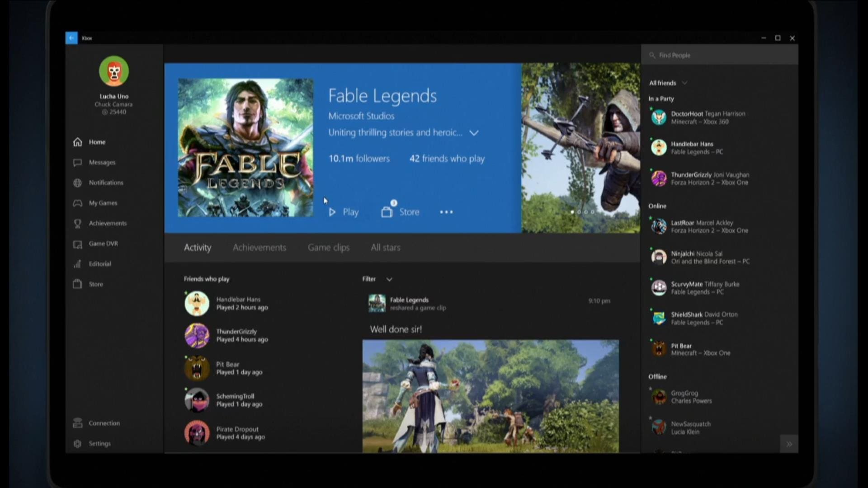Viewport: 868px width, 488px height.
Task: Open ThunderGrizzly in Friends who play
Action: (x=226, y=335)
